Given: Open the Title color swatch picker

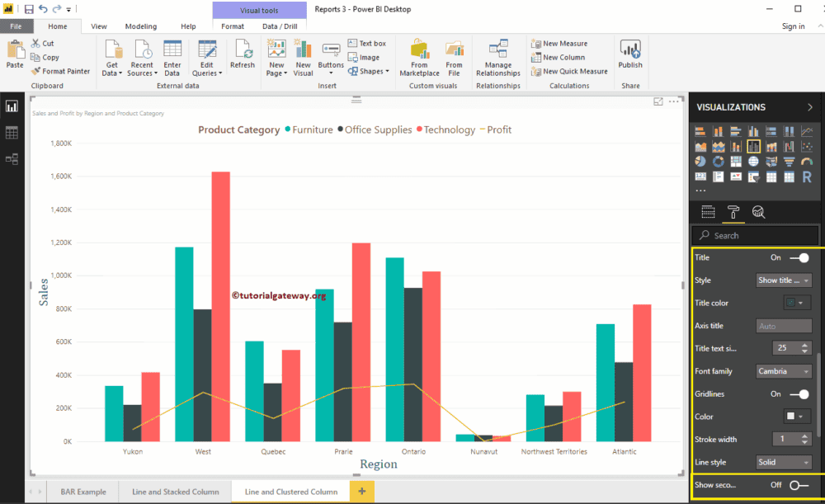Looking at the screenshot, I should click(x=795, y=303).
